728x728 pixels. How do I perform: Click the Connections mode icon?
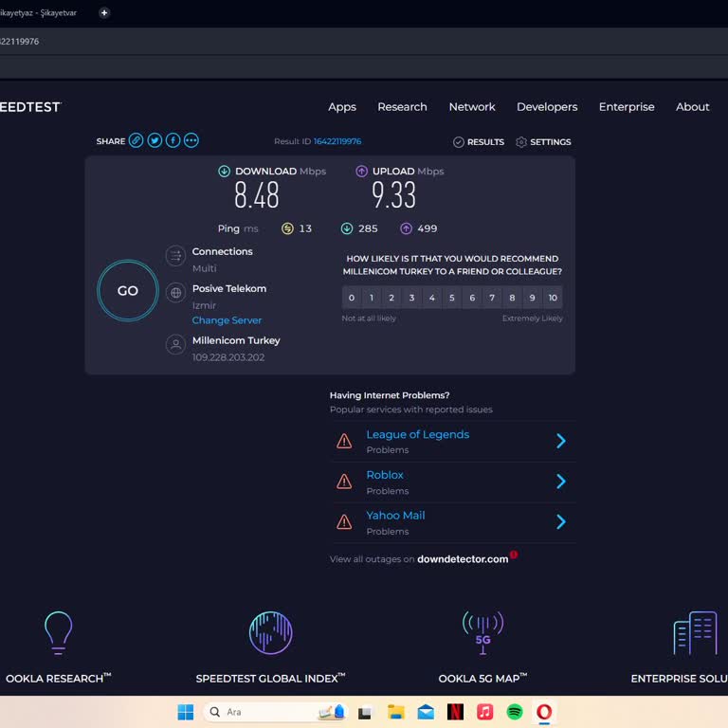coord(175,256)
